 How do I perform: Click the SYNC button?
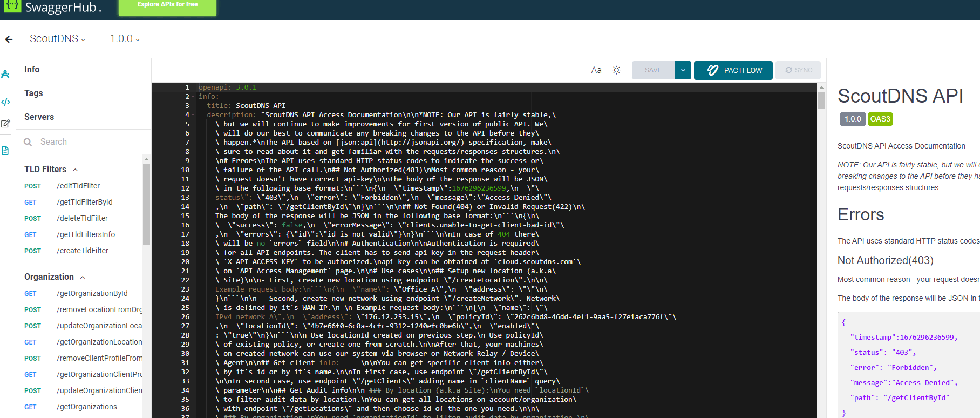tap(798, 70)
